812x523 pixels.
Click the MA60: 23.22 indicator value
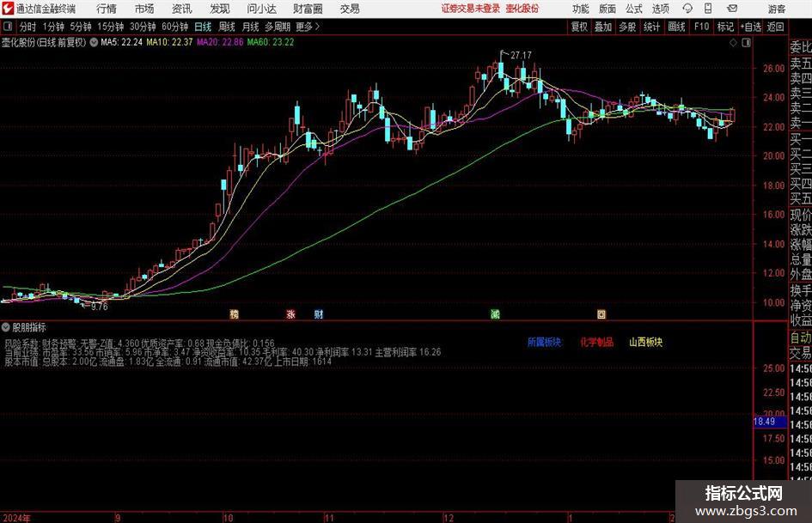271,42
